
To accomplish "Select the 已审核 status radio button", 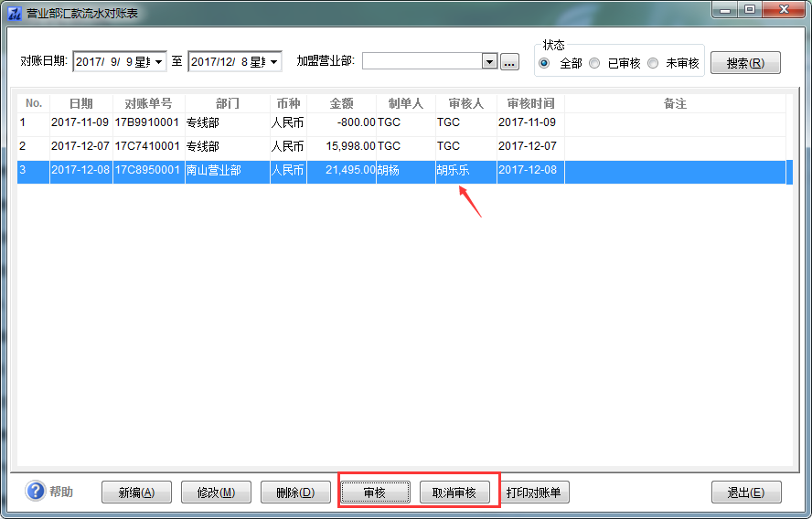I will tap(594, 63).
